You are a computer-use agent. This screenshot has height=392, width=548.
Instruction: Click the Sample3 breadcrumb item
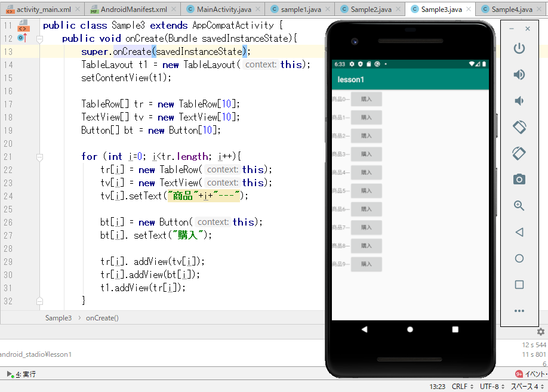coord(59,318)
